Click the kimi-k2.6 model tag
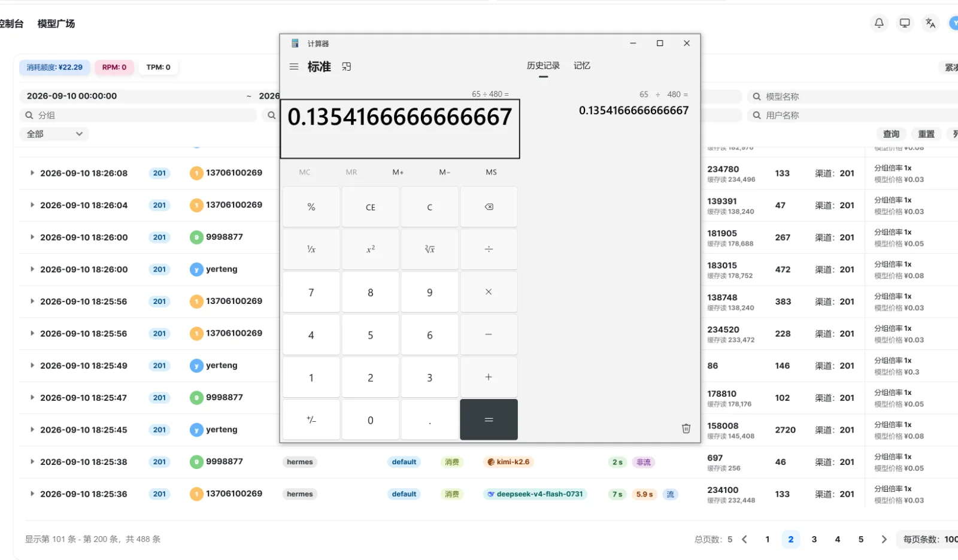The width and height of the screenshot is (958, 560). [x=508, y=462]
